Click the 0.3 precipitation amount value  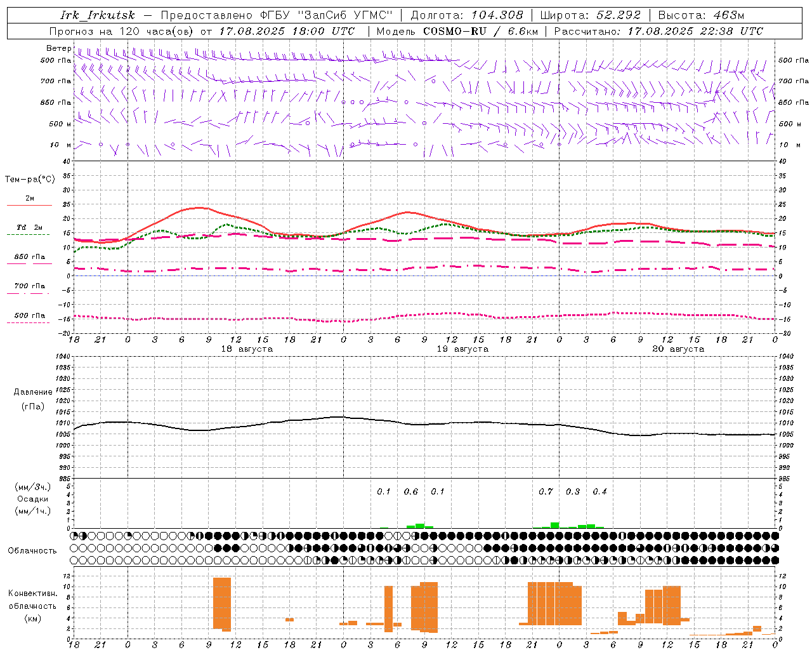pyautogui.click(x=573, y=492)
